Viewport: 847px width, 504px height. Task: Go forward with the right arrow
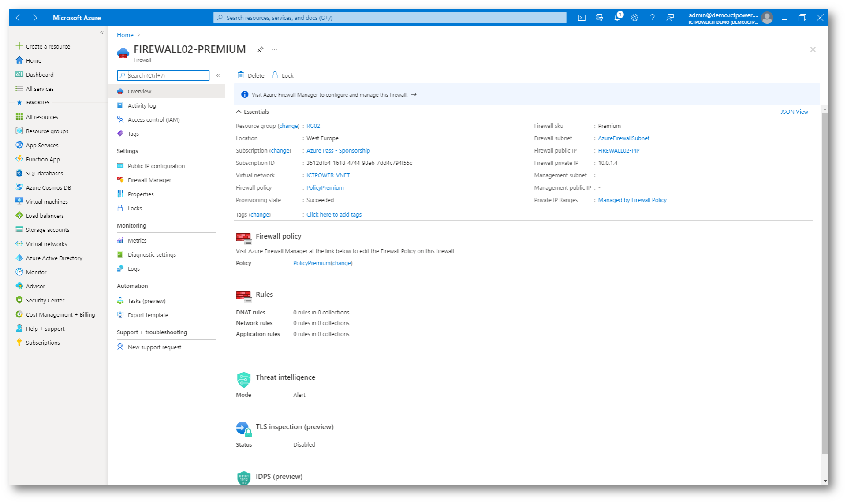click(x=35, y=18)
